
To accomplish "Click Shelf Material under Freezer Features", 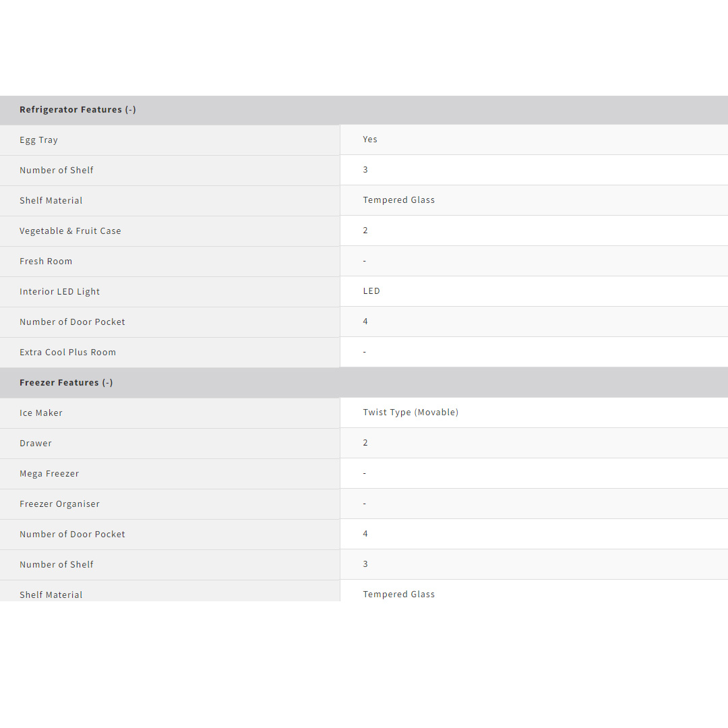I will (51, 595).
